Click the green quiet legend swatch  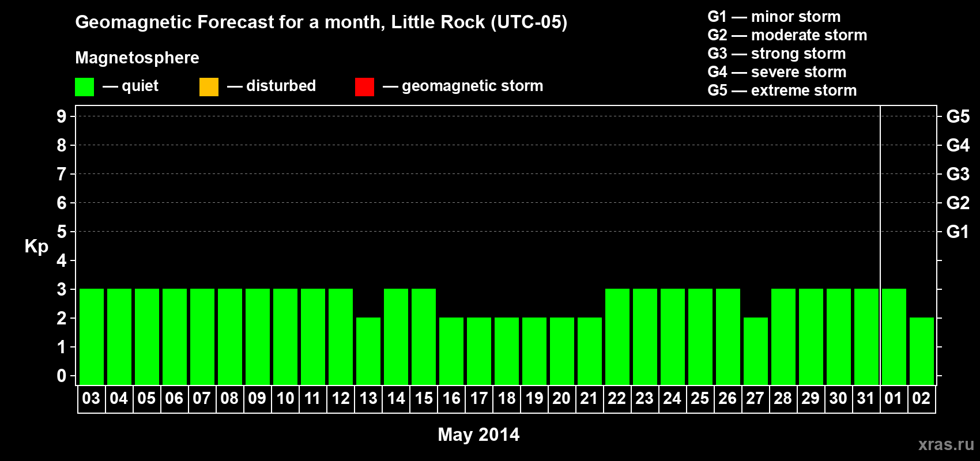84,87
